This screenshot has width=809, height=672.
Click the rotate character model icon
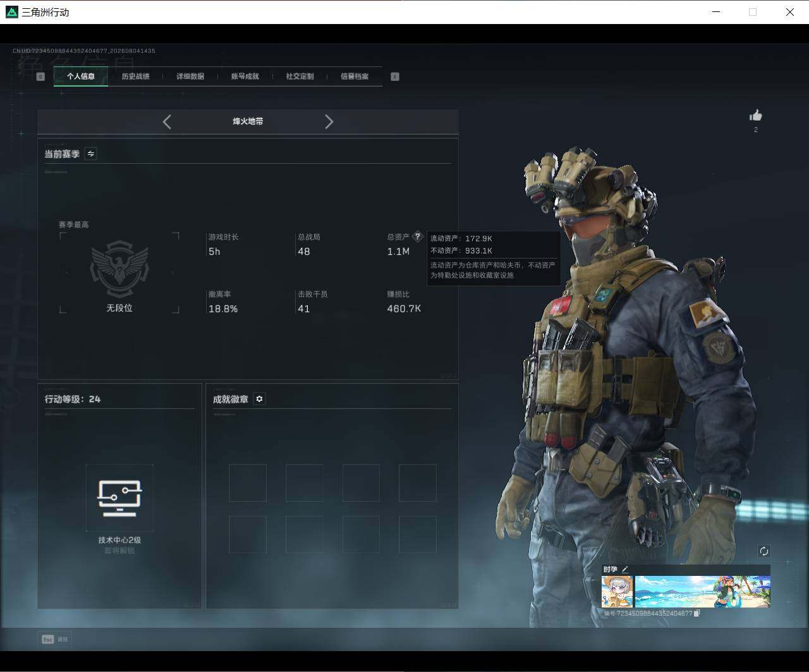point(763,551)
